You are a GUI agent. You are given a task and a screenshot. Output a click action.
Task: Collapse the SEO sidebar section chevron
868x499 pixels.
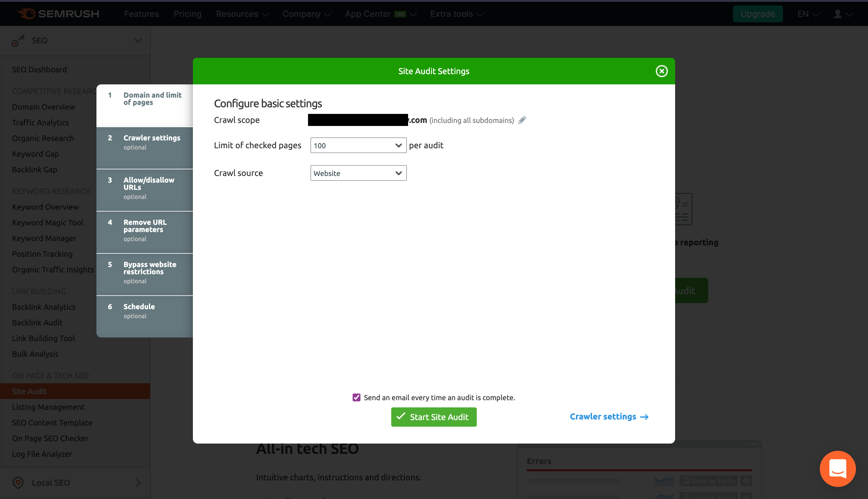pos(138,40)
